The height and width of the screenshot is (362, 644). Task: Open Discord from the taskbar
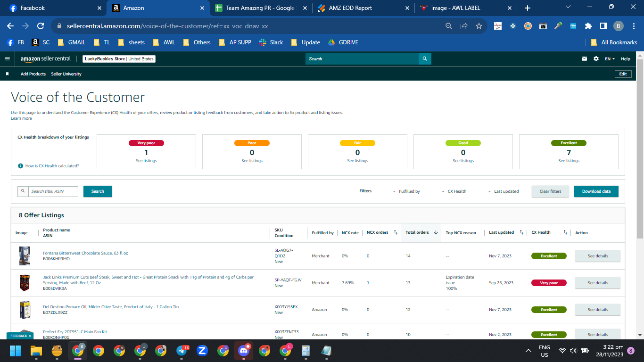pyautogui.click(x=243, y=351)
